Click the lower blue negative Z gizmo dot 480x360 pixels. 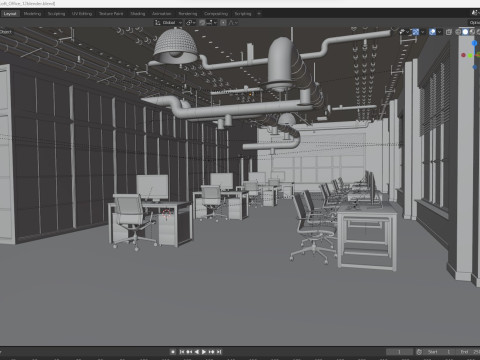475,67
